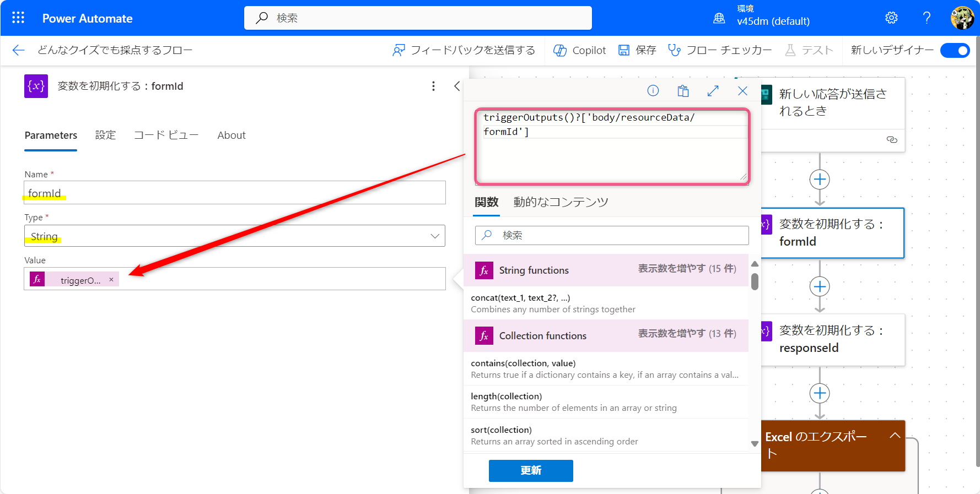Click the テスト button

[809, 50]
